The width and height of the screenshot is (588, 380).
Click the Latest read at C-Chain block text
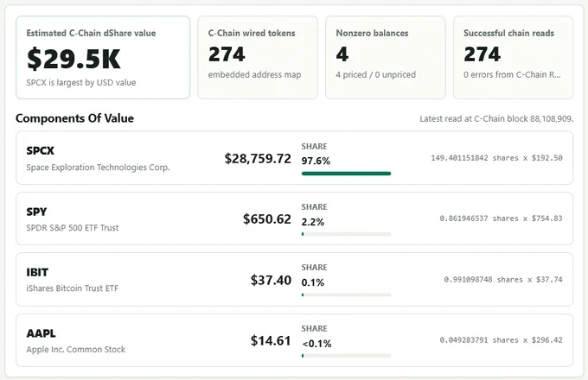click(x=496, y=118)
